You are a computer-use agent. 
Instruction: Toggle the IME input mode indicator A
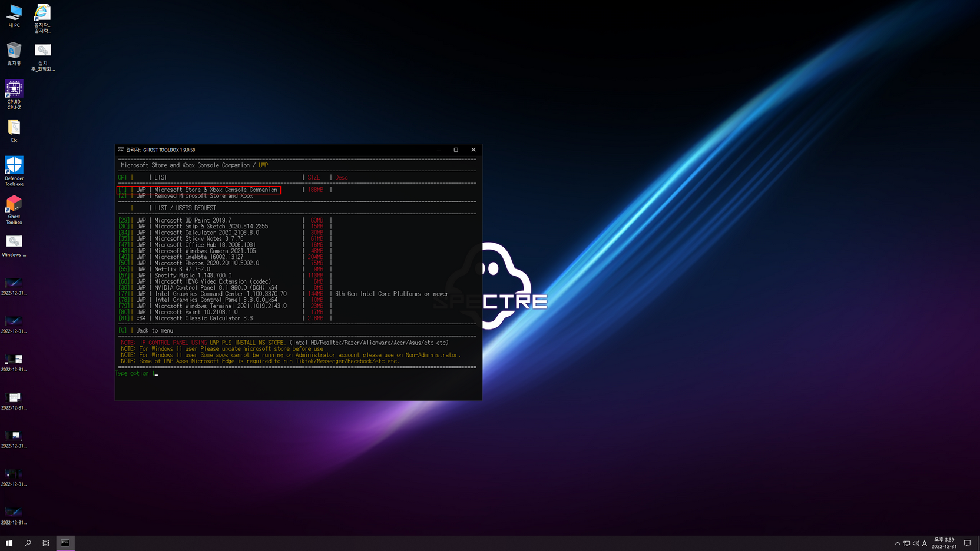pos(925,543)
